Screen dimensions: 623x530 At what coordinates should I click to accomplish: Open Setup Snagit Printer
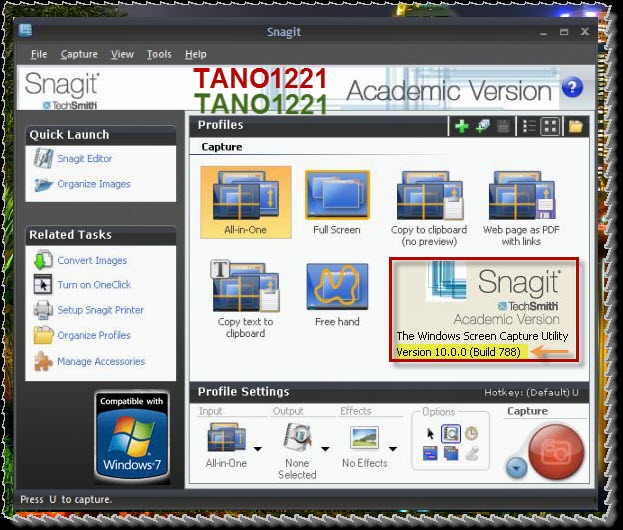(x=101, y=310)
